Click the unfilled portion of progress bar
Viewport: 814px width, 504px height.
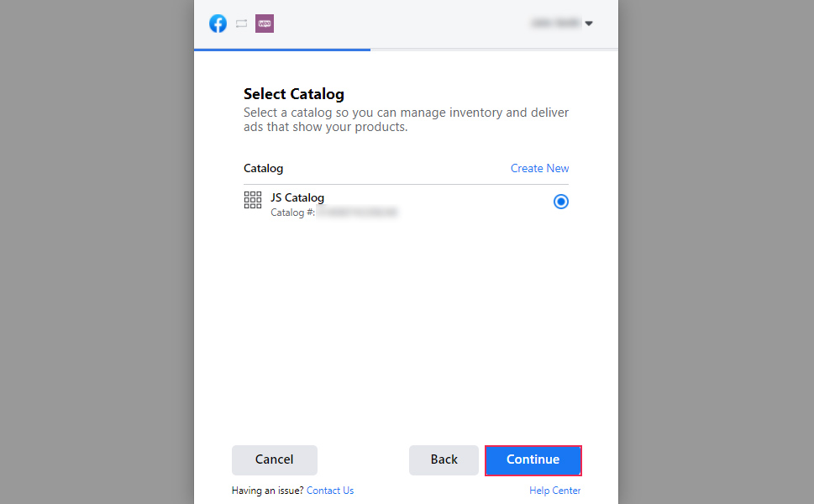(494, 50)
